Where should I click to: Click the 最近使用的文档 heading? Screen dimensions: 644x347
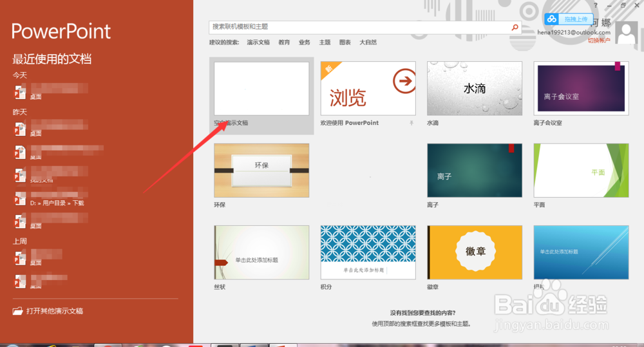pyautogui.click(x=52, y=59)
